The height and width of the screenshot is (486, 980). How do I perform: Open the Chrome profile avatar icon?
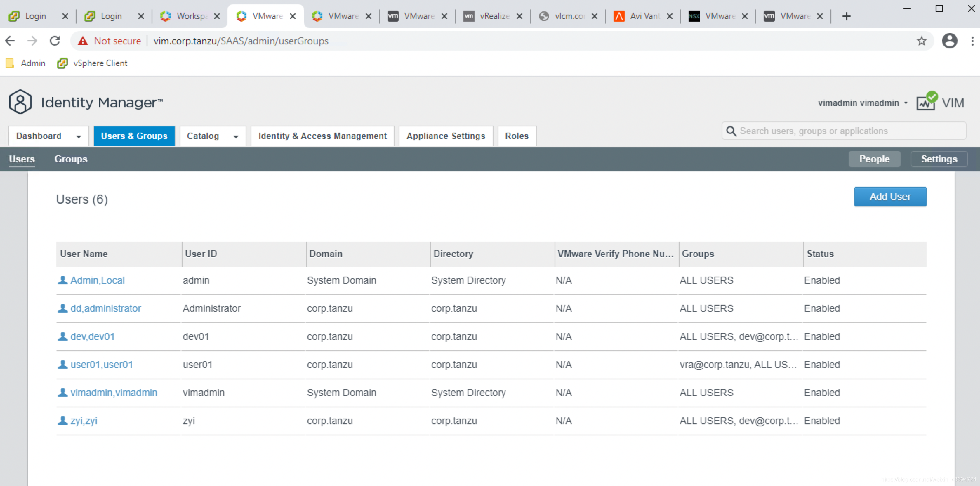click(949, 41)
